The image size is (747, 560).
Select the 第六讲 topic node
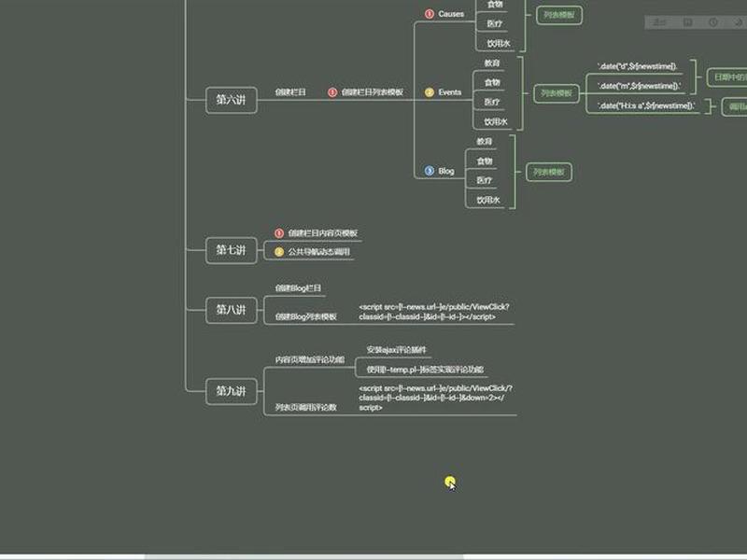coord(232,100)
